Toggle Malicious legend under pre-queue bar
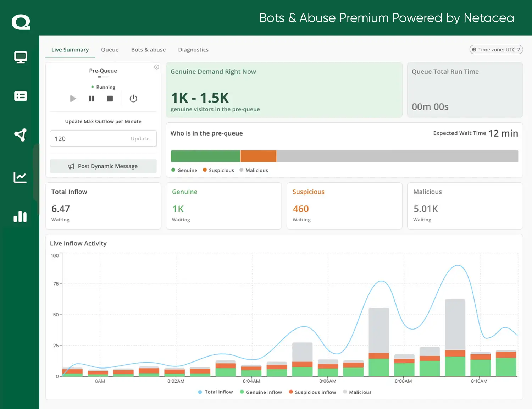Image resolution: width=532 pixels, height=409 pixels. [x=254, y=170]
